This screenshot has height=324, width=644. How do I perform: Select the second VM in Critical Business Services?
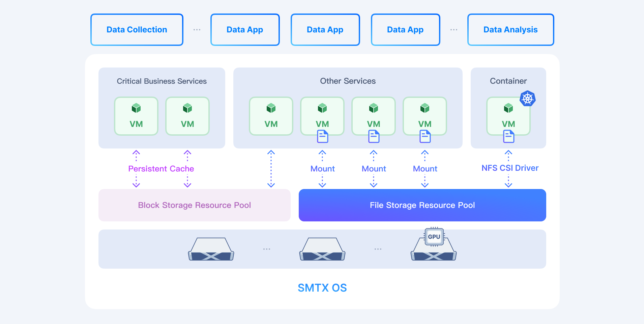tap(187, 116)
